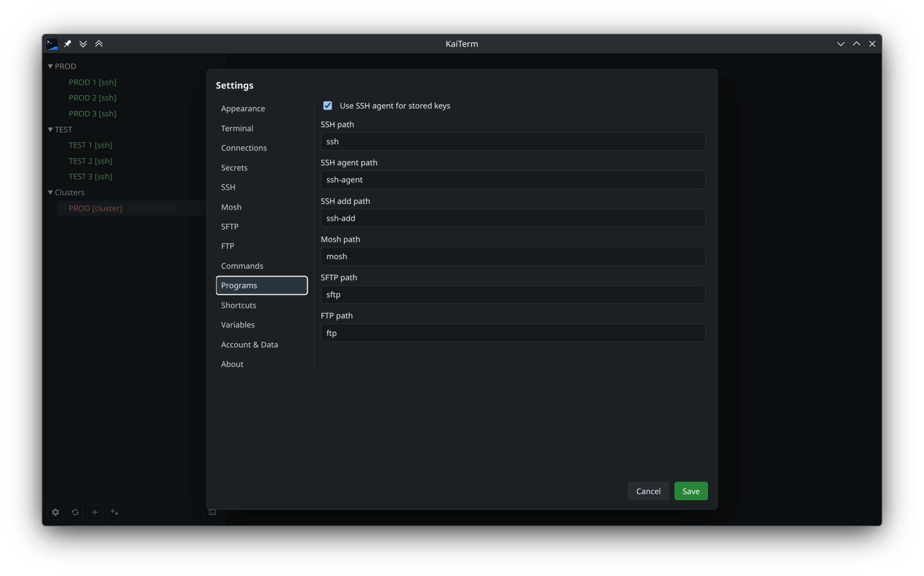924x576 pixels.
Task: Click the 'FTP path' label
Action: click(x=336, y=315)
